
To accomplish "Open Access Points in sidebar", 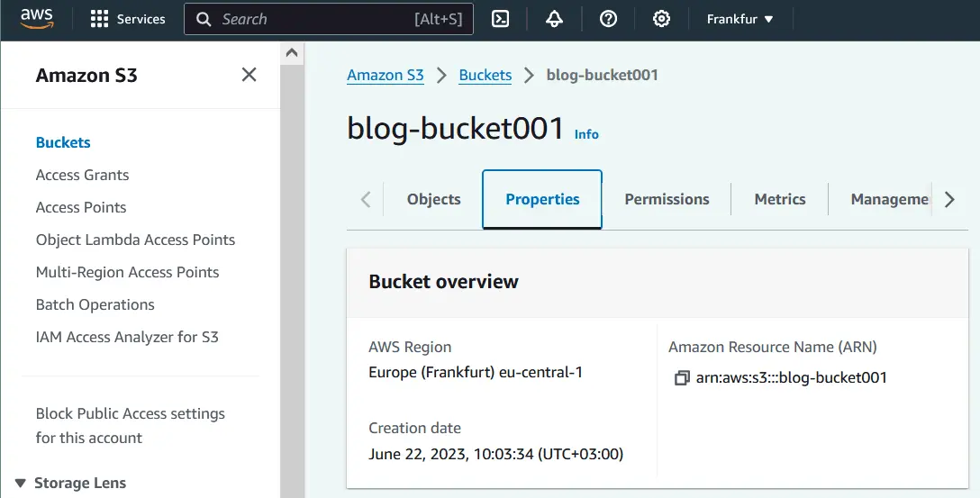I will coord(81,207).
